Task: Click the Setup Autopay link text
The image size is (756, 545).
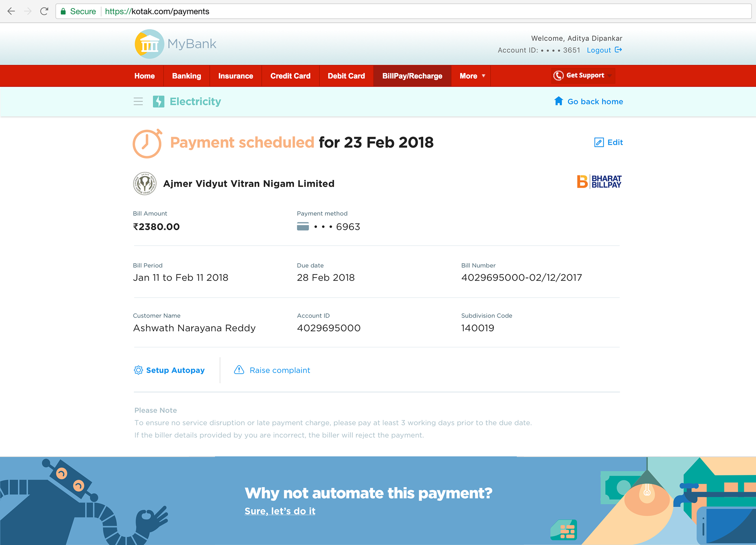Action: [175, 370]
